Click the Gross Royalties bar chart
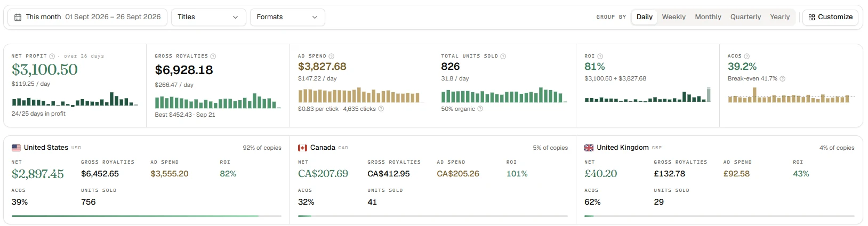The height and width of the screenshot is (226, 868). pyautogui.click(x=218, y=101)
